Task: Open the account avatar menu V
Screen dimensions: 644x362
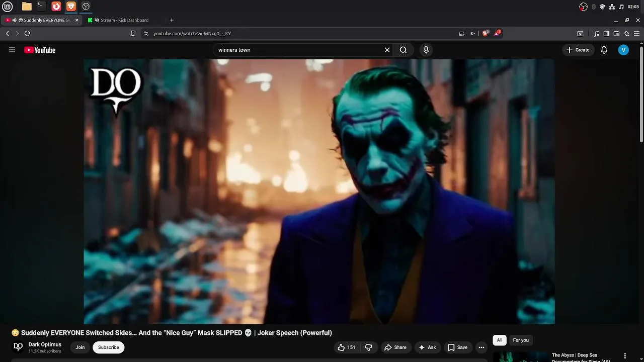Action: pyautogui.click(x=623, y=50)
